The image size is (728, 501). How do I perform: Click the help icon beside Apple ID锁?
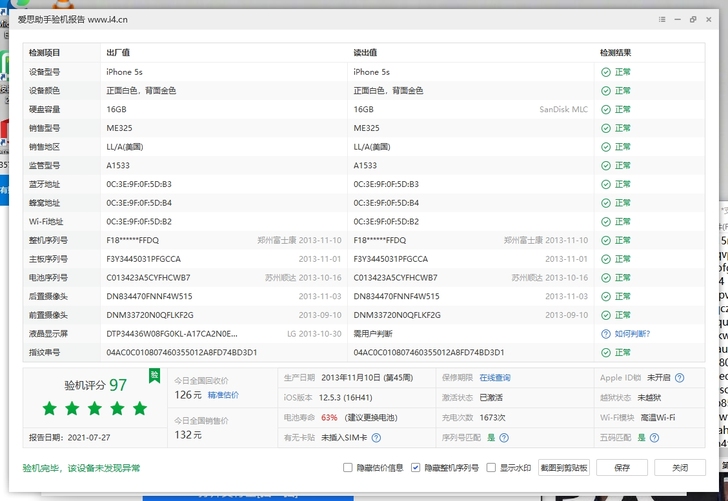pyautogui.click(x=680, y=378)
